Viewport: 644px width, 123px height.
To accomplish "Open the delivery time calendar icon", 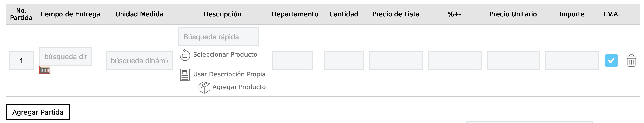I will point(45,70).
